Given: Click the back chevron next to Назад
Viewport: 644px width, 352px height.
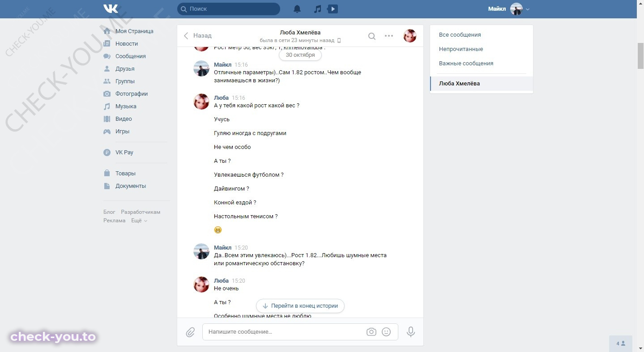Looking at the screenshot, I should click(186, 36).
